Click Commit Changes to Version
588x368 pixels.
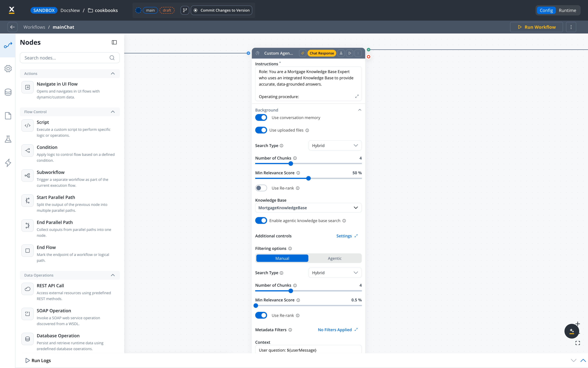[x=221, y=10]
